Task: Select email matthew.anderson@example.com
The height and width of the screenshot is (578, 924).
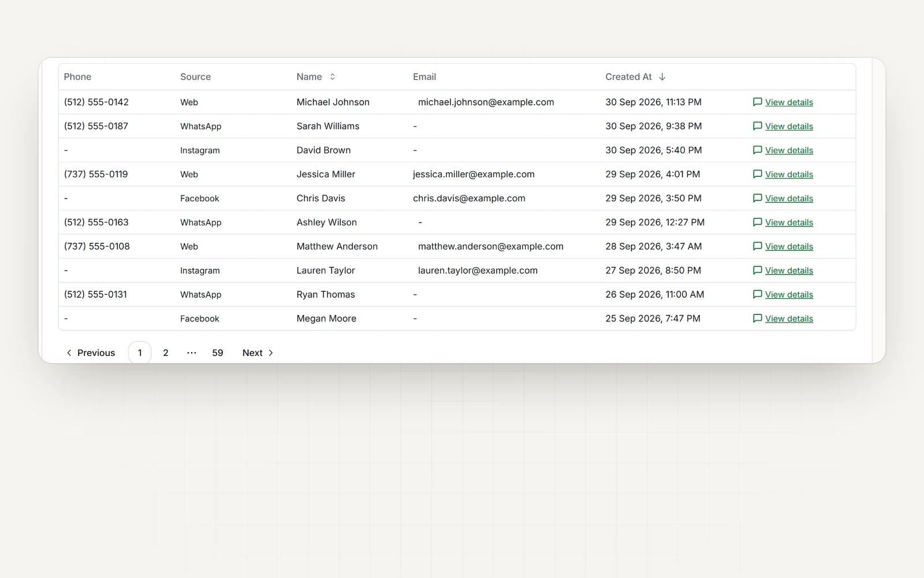Action: click(x=490, y=246)
